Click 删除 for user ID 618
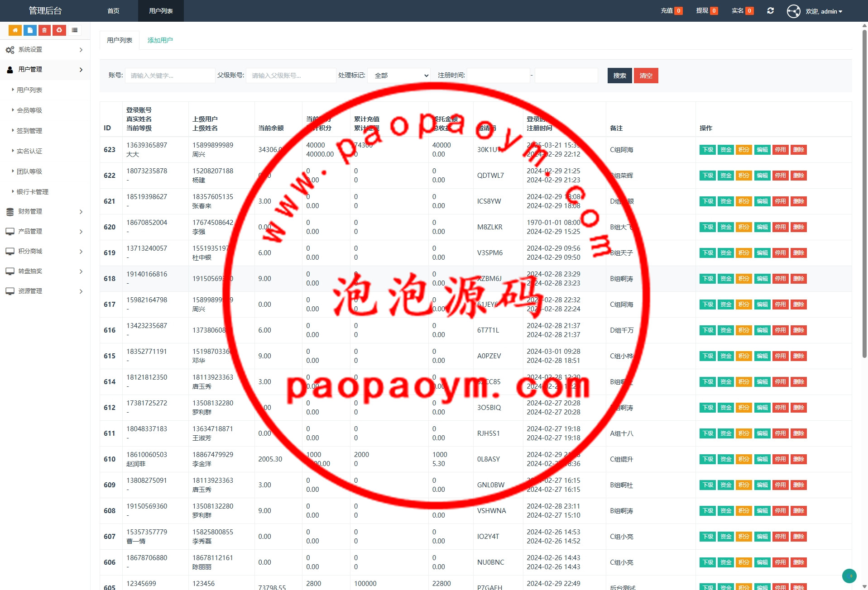 (x=799, y=279)
